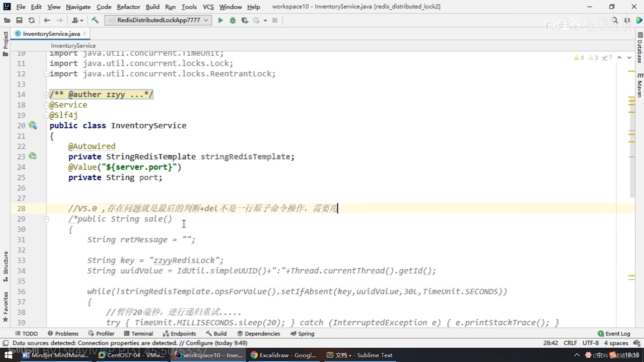Viewport: 644px width, 362px height.
Task: Close InventoryService.java tab
Action: pyautogui.click(x=84, y=34)
